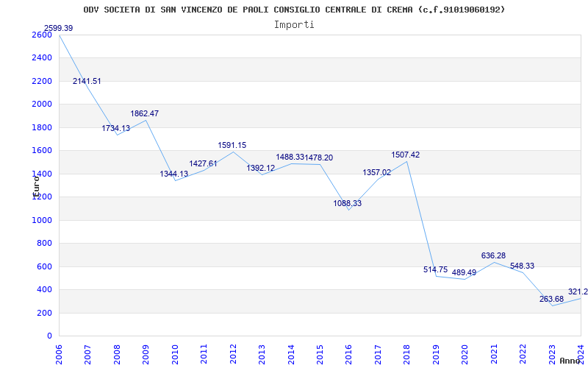This screenshot has height=368, width=588.
Task: Select data label 1357.02
Action: [377, 173]
